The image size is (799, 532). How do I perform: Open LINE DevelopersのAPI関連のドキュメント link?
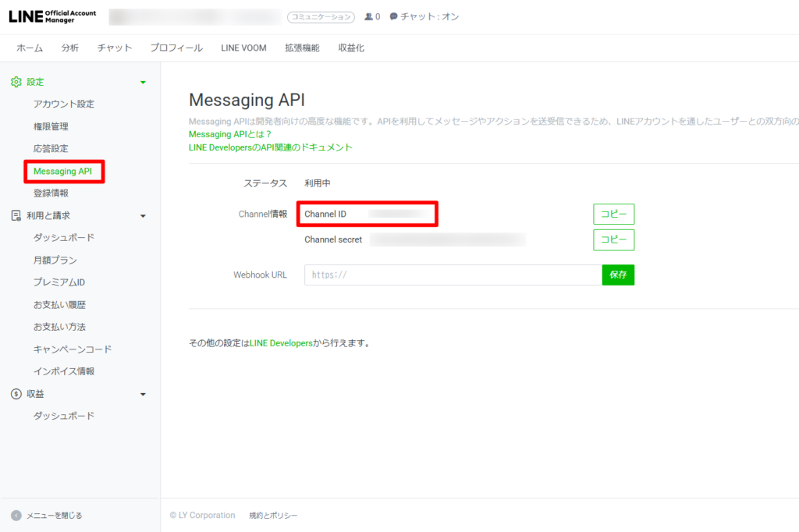point(271,147)
